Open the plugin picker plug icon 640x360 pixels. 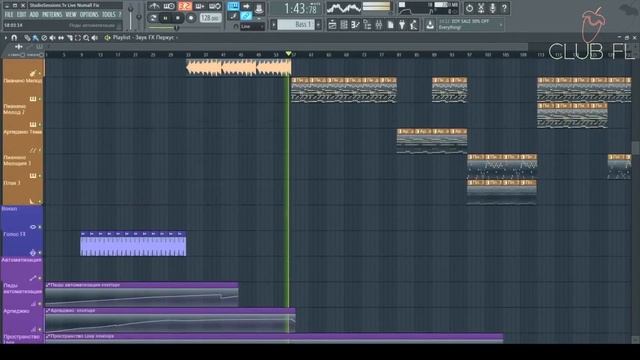tap(402, 25)
